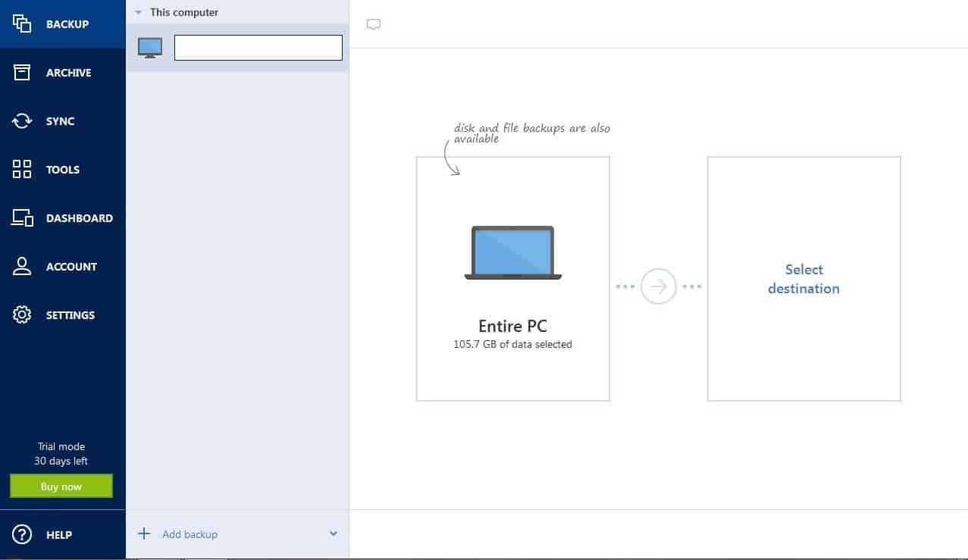Click the backup name text field
968x560 pixels.
click(258, 48)
